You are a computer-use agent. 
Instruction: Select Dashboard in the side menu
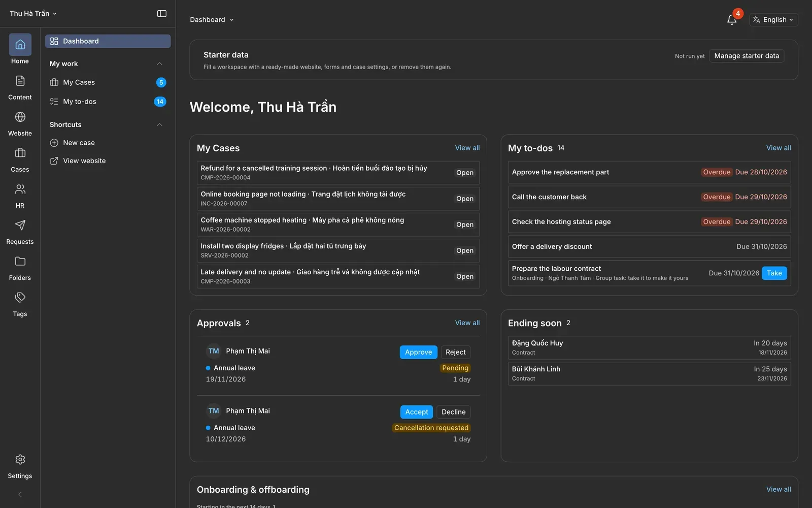tap(108, 41)
